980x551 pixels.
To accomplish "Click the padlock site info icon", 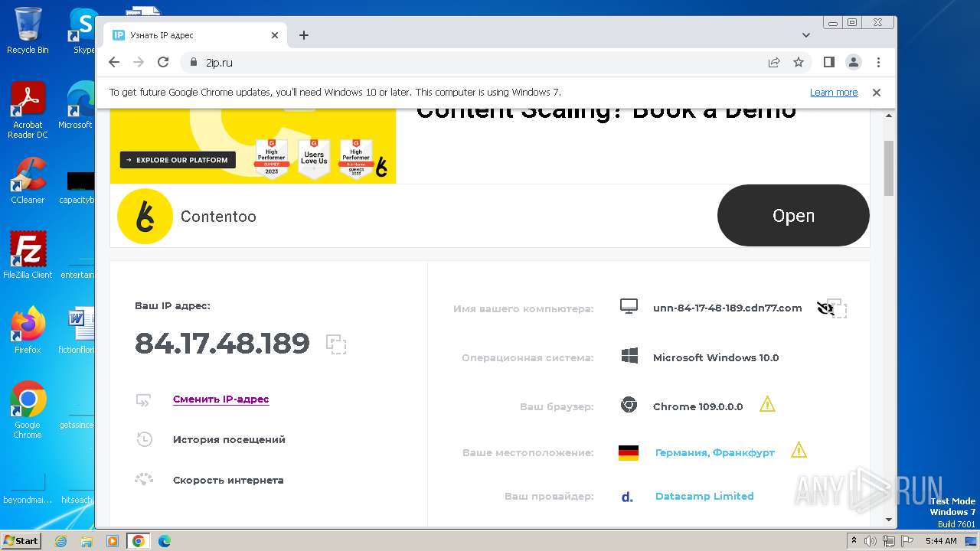I will (x=192, y=63).
